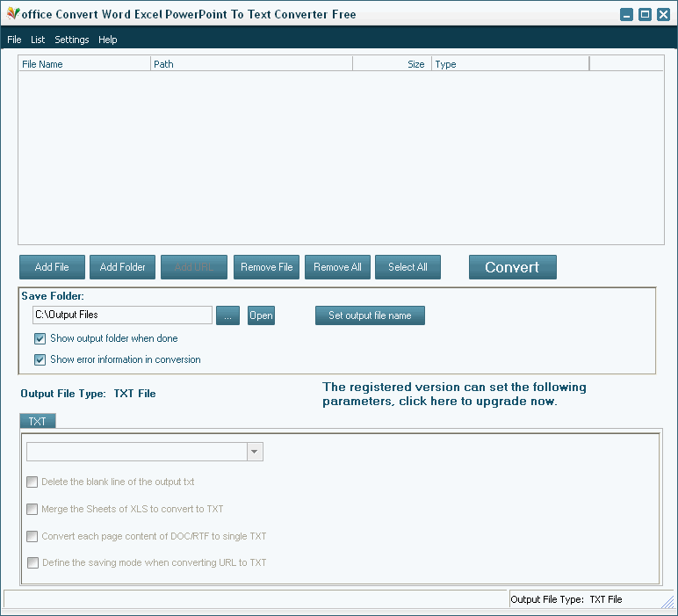678x616 pixels.
Task: Click the Output File Type status bar text
Action: (x=566, y=599)
